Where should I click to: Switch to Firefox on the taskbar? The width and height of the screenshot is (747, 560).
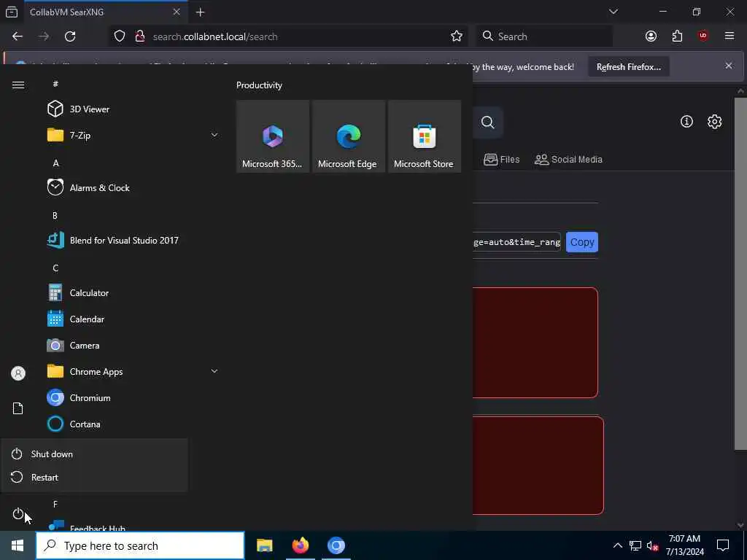coord(300,545)
